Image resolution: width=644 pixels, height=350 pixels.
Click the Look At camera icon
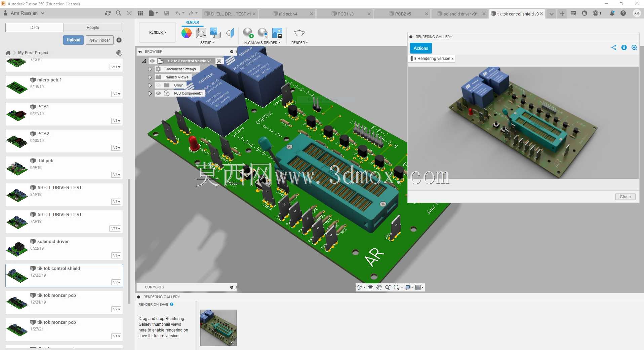pyautogui.click(x=370, y=287)
